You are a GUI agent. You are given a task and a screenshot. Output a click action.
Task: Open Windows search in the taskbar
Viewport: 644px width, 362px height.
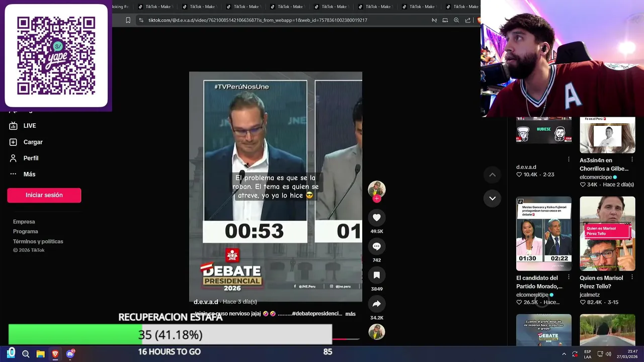[26, 354]
